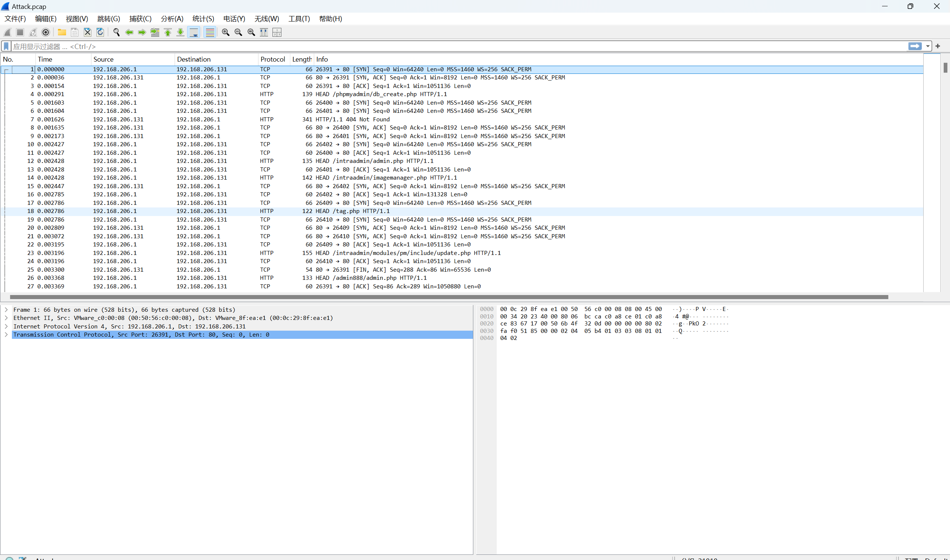Open the 跳转(G) menu
The width and height of the screenshot is (950, 560).
tap(109, 19)
